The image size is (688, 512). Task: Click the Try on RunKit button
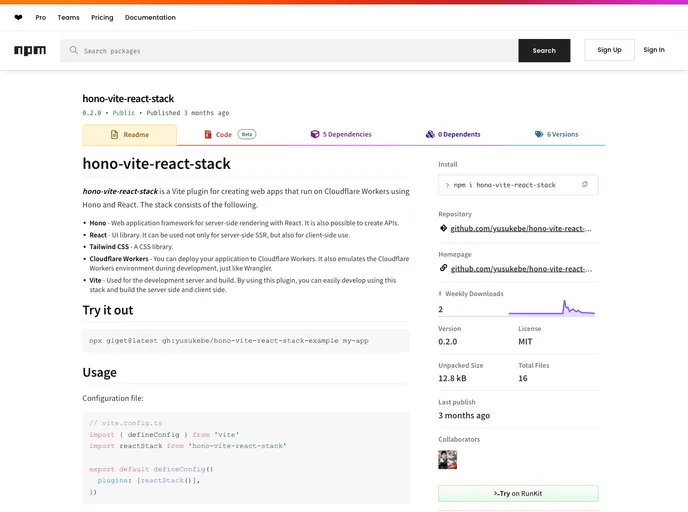[518, 494]
